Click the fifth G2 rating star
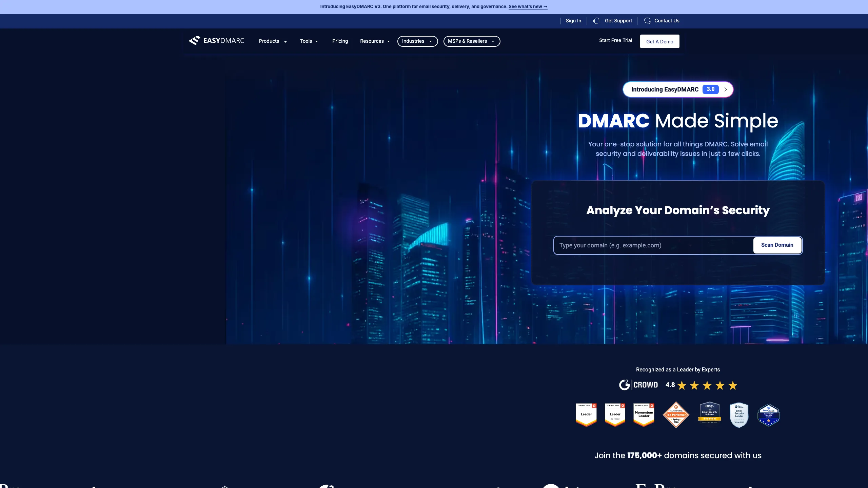The width and height of the screenshot is (868, 488). [733, 385]
